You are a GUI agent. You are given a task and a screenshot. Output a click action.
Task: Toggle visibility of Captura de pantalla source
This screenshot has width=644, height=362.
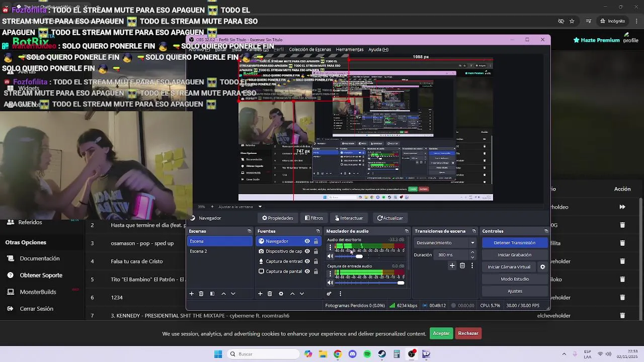[x=307, y=271]
